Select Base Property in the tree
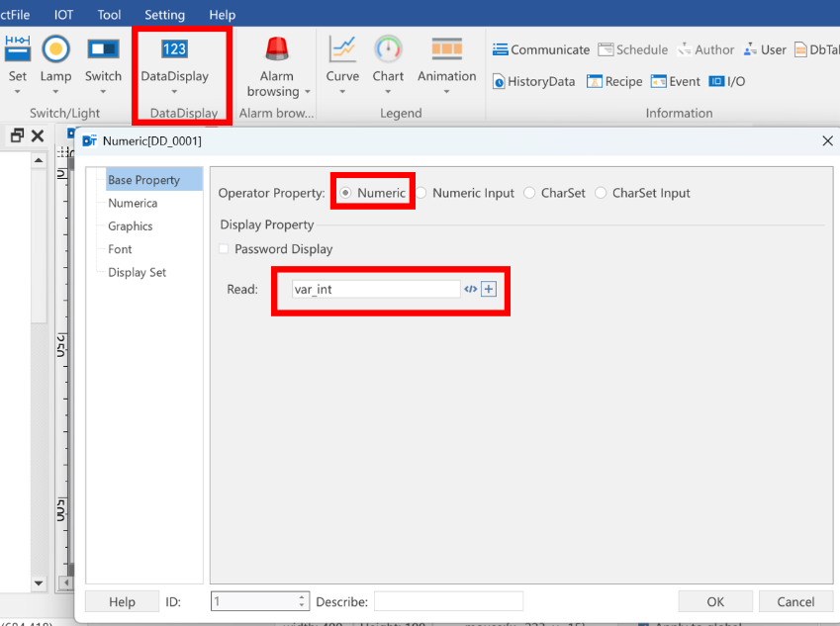This screenshot has height=626, width=840. click(x=154, y=180)
